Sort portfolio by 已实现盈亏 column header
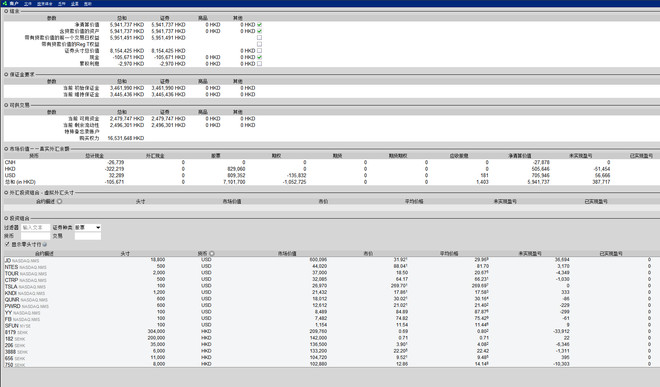This screenshot has height=387, width=660. 611,254
